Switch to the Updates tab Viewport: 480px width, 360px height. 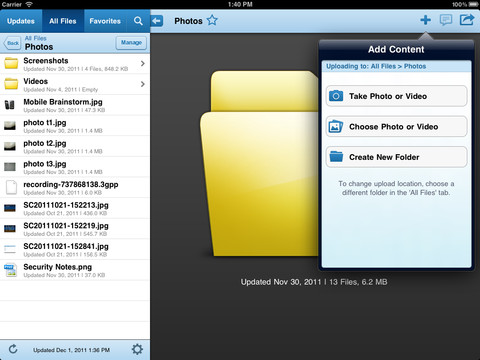click(x=21, y=21)
